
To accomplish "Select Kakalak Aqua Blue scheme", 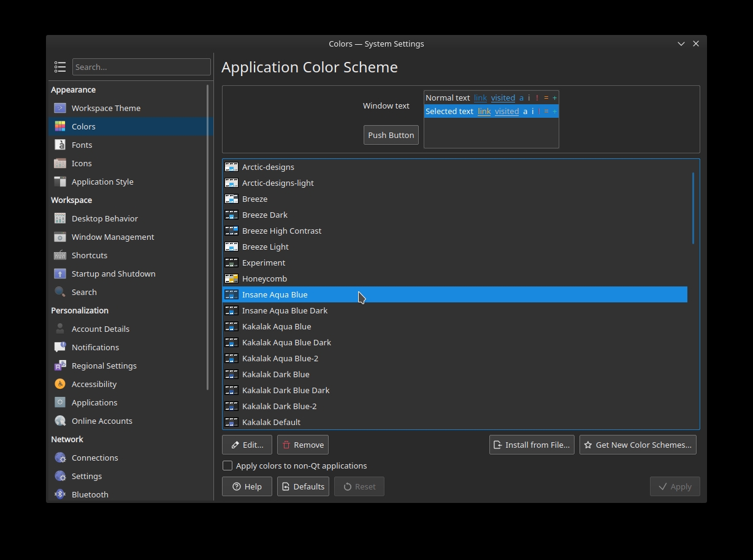I will pyautogui.click(x=454, y=326).
